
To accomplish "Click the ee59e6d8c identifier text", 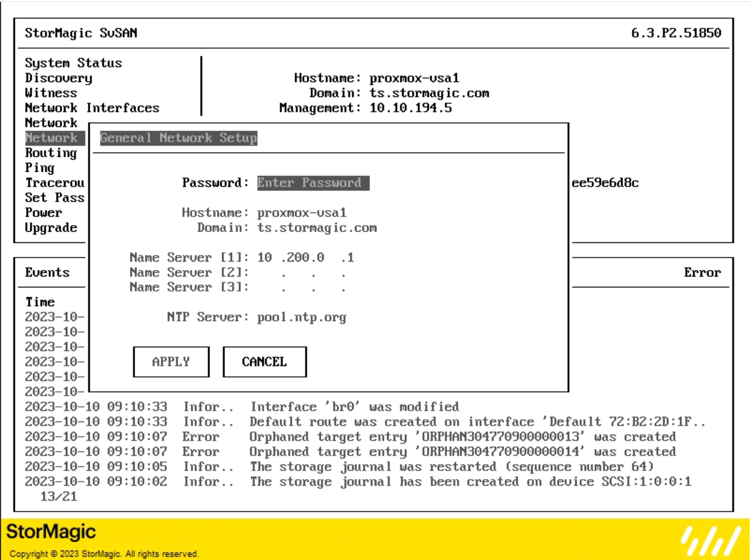I will click(x=605, y=183).
